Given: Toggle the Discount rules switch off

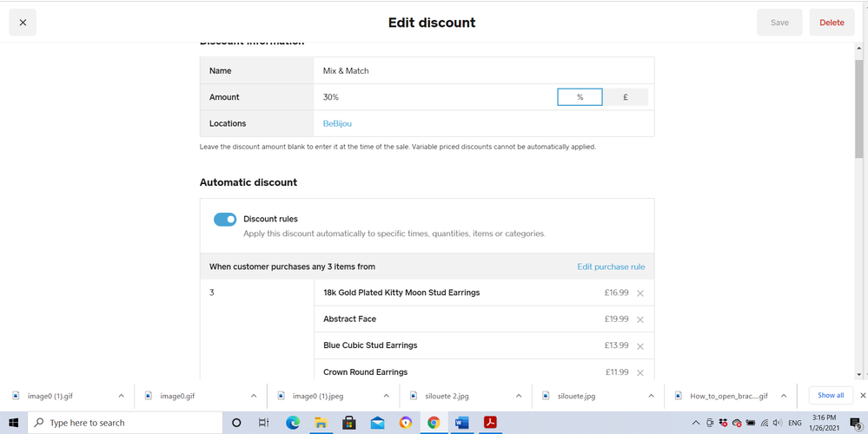Looking at the screenshot, I should 225,220.
